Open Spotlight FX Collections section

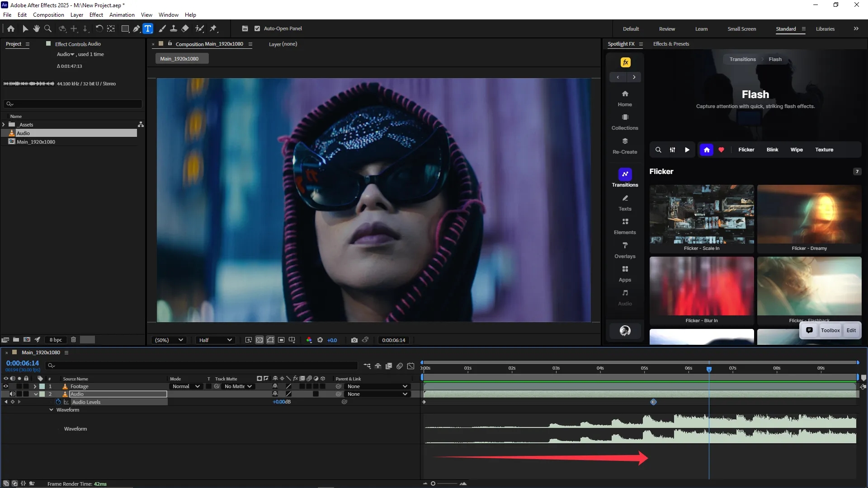pos(625,122)
